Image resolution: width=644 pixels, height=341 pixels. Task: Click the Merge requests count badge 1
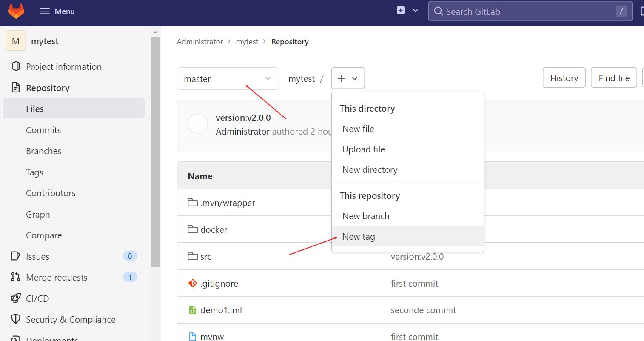tap(130, 277)
